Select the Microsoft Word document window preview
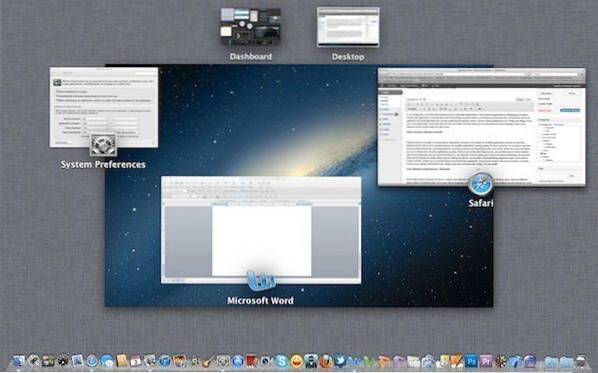The image size is (598, 373). tap(261, 230)
